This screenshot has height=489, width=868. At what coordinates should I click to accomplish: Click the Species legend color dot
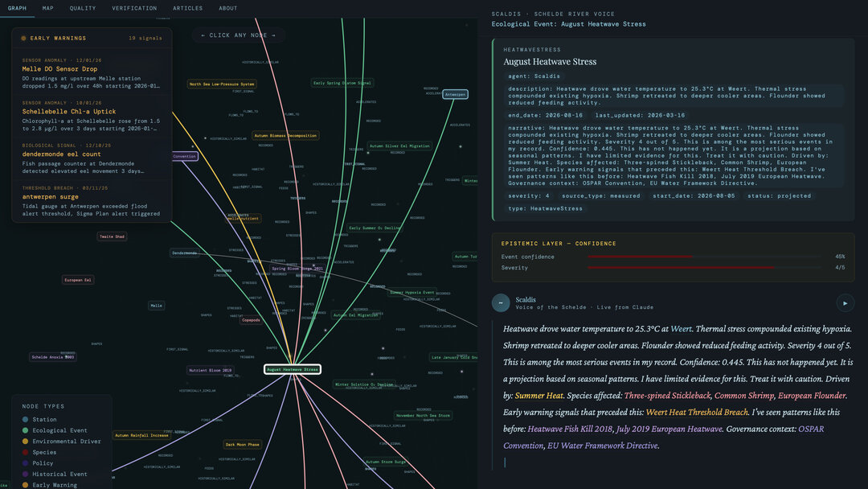25,453
